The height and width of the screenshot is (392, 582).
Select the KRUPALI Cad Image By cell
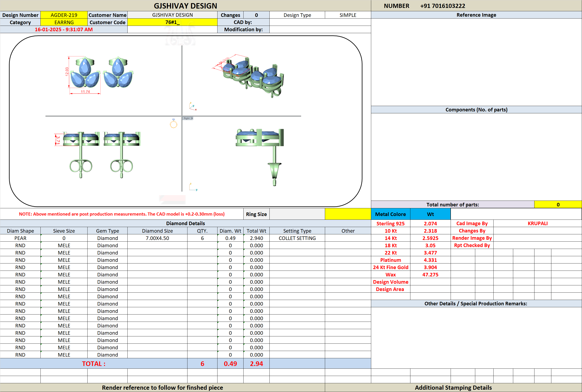[537, 223]
